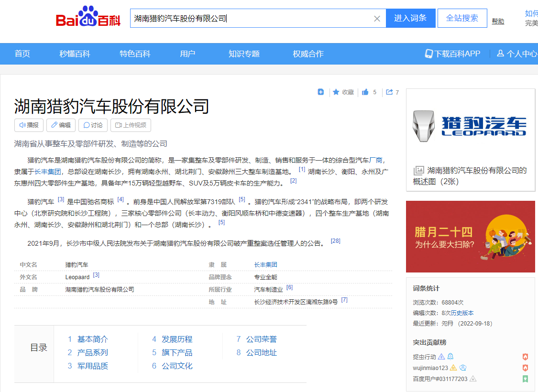Click the 讨论 comment button
This screenshot has width=538, height=392.
(93, 125)
